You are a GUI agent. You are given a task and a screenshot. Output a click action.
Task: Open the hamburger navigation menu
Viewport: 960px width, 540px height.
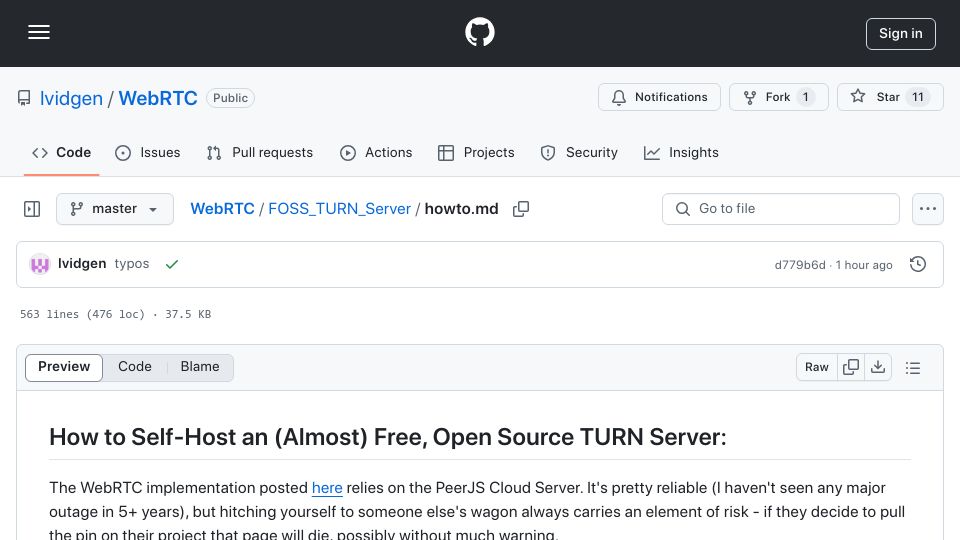39,32
